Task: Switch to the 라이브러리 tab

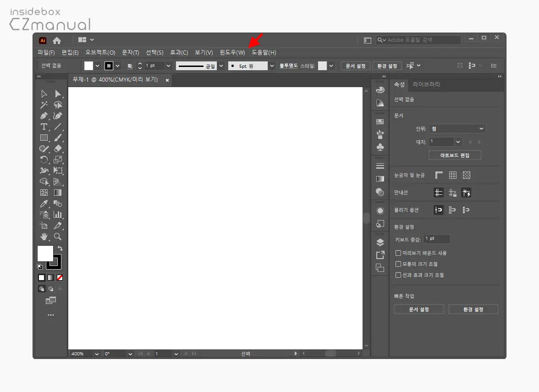Action: coord(426,84)
